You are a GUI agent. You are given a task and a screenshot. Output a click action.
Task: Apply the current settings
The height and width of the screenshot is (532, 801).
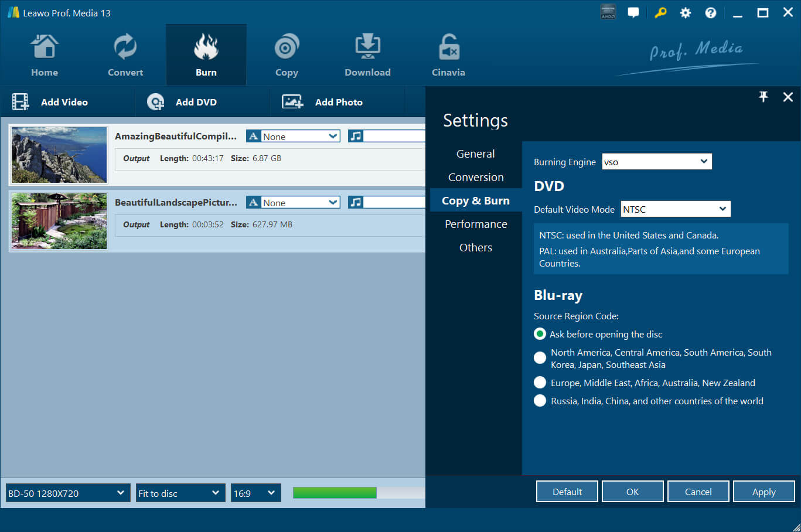coord(764,491)
